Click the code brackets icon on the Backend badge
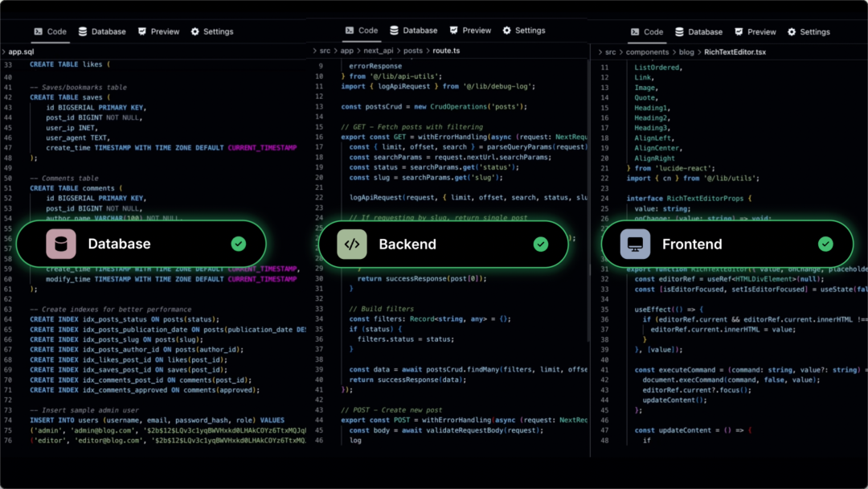The height and width of the screenshot is (489, 868). (x=351, y=244)
